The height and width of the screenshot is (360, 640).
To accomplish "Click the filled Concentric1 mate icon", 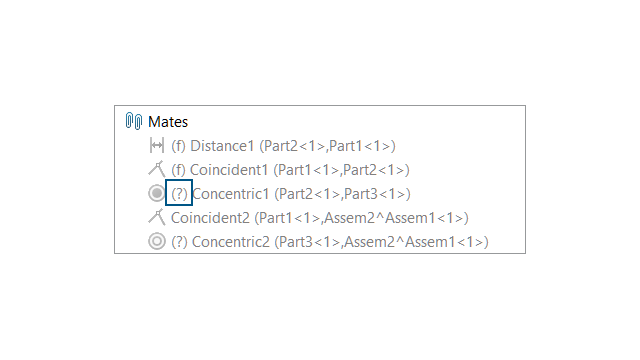I will pos(157,193).
